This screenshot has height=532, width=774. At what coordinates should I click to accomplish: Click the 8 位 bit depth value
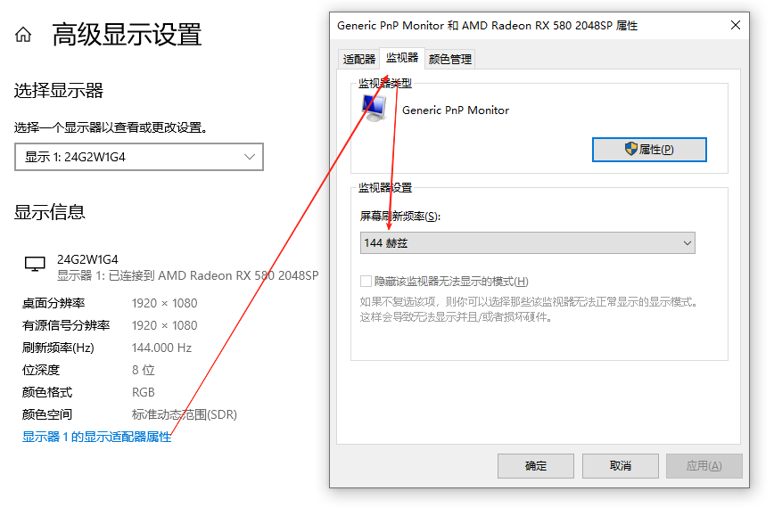pos(144,370)
